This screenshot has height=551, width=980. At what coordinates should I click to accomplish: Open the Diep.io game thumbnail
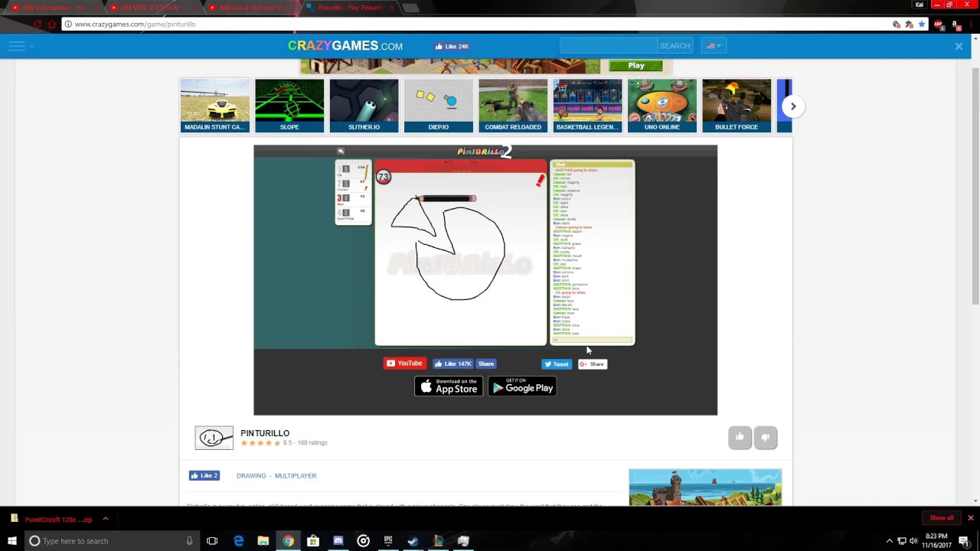tap(439, 106)
